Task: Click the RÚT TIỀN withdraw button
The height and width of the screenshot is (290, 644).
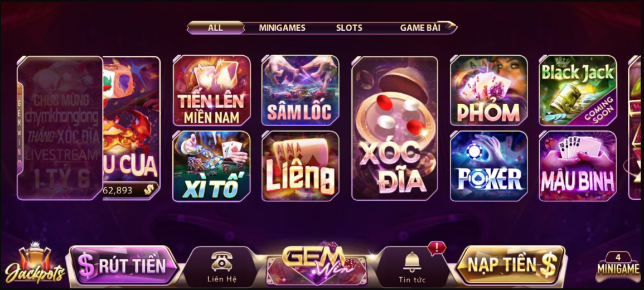Action: point(124,265)
